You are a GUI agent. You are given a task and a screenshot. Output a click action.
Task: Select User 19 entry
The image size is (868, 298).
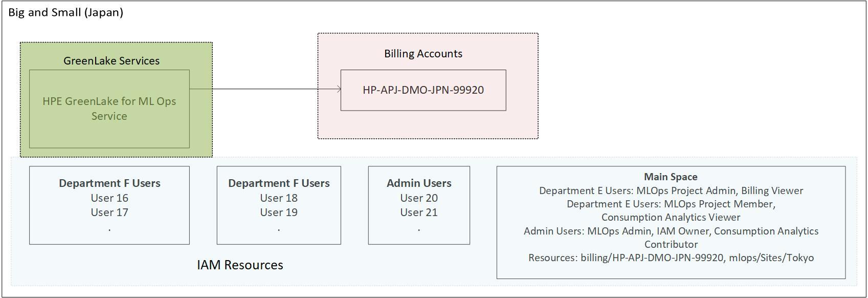pos(279,212)
